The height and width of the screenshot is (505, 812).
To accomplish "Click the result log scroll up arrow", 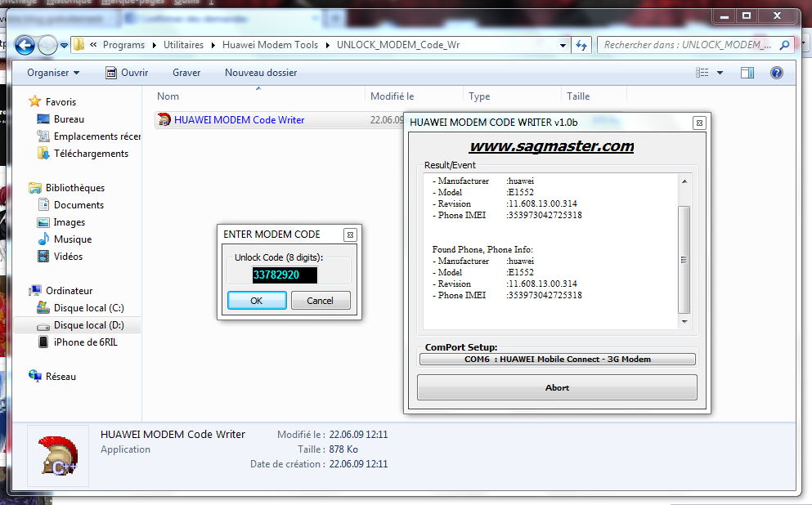I will tap(684, 181).
